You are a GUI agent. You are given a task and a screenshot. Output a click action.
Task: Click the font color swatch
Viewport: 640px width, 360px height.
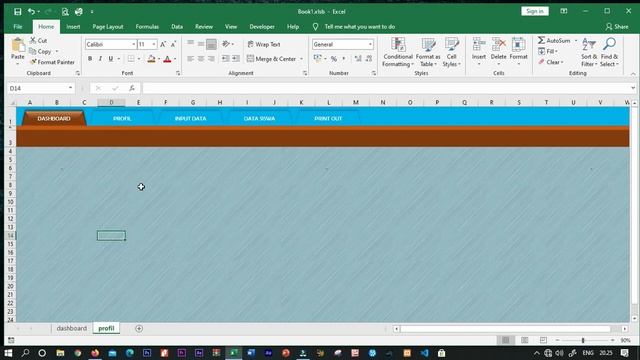click(x=167, y=59)
